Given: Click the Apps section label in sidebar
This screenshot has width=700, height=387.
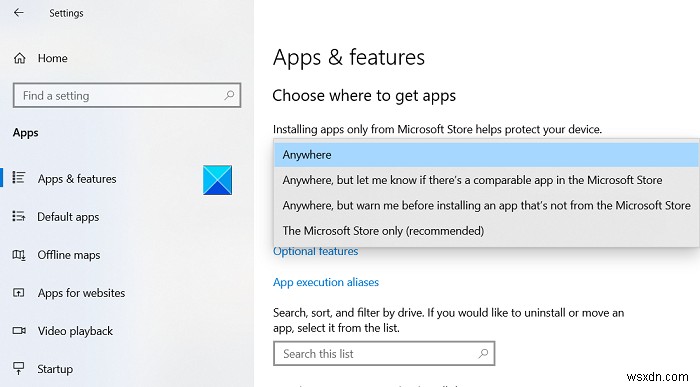Looking at the screenshot, I should click(25, 133).
